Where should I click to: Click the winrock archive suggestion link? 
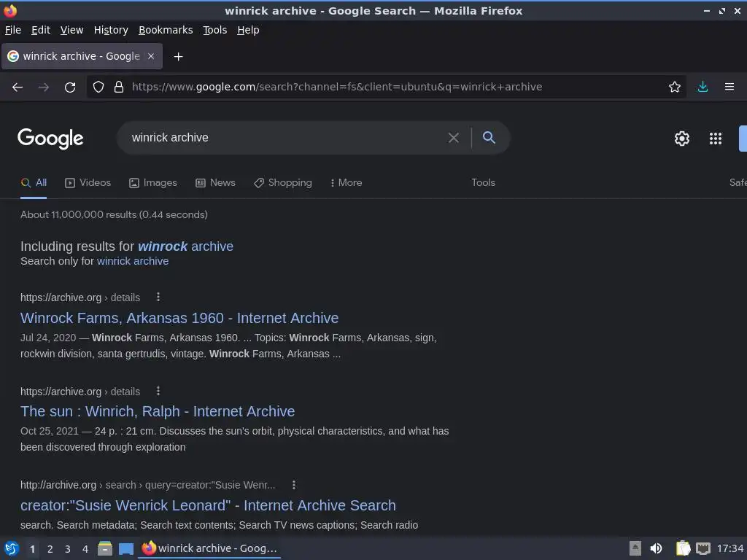point(185,246)
